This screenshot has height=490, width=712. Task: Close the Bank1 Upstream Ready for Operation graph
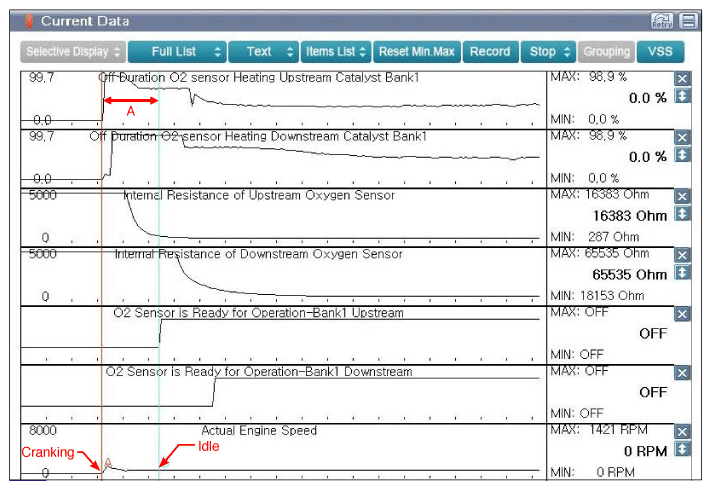point(683,314)
